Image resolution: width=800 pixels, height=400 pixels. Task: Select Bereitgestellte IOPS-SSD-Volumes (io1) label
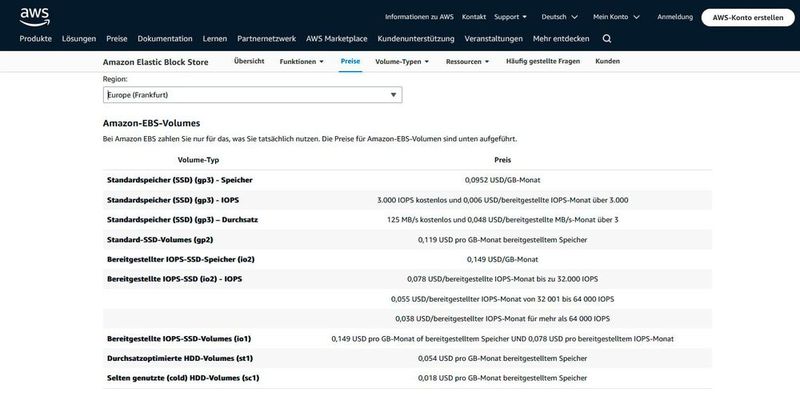tap(179, 339)
